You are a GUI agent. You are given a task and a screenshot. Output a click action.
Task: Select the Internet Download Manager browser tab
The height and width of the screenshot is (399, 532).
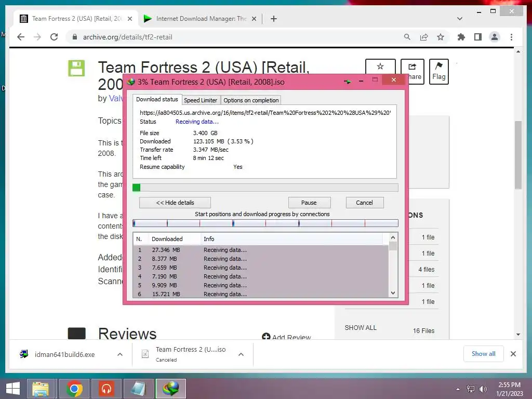(x=201, y=19)
